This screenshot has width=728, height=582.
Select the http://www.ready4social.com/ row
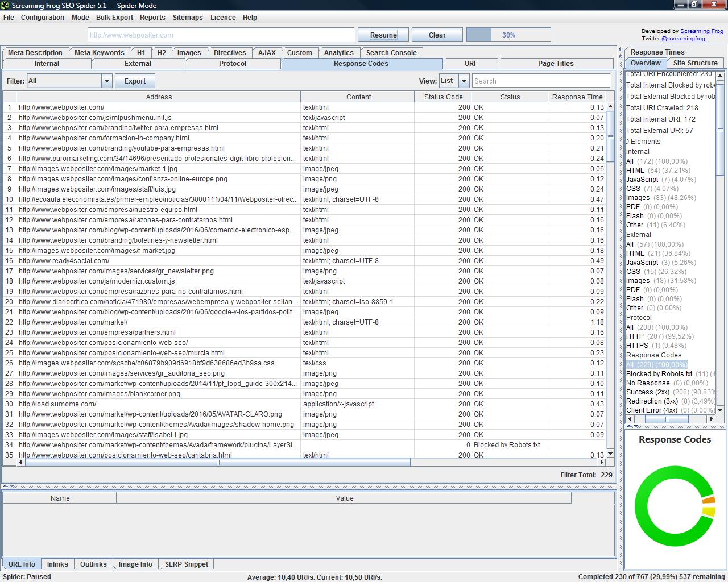304,261
